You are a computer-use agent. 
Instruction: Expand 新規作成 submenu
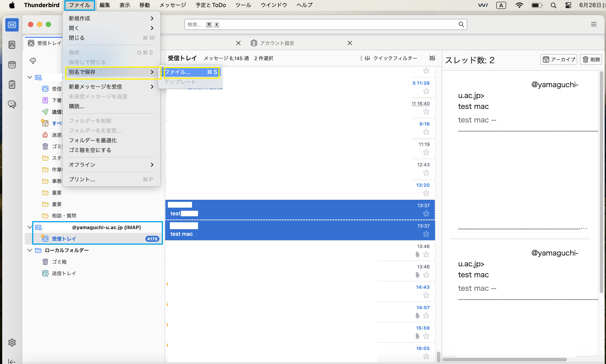point(111,18)
